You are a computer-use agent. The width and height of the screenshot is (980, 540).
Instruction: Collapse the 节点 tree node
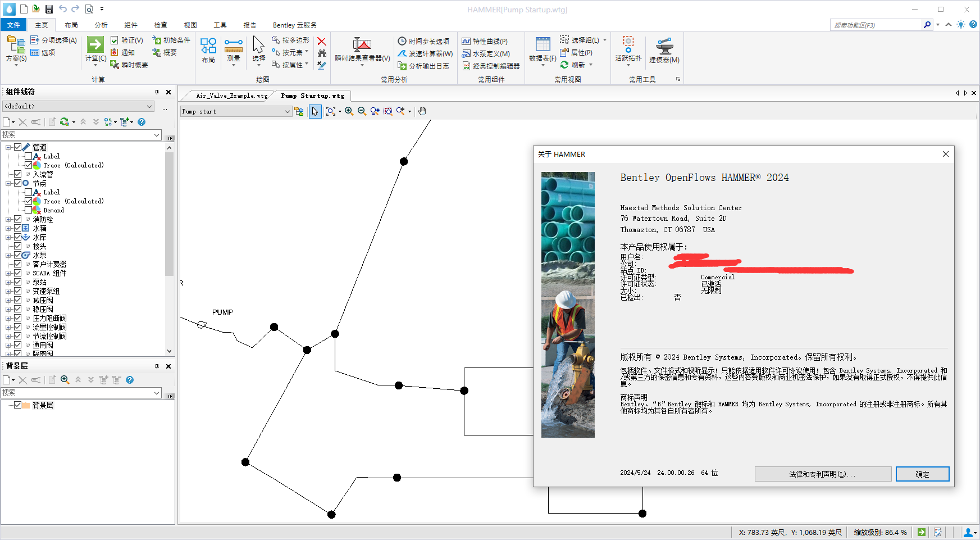tap(8, 183)
